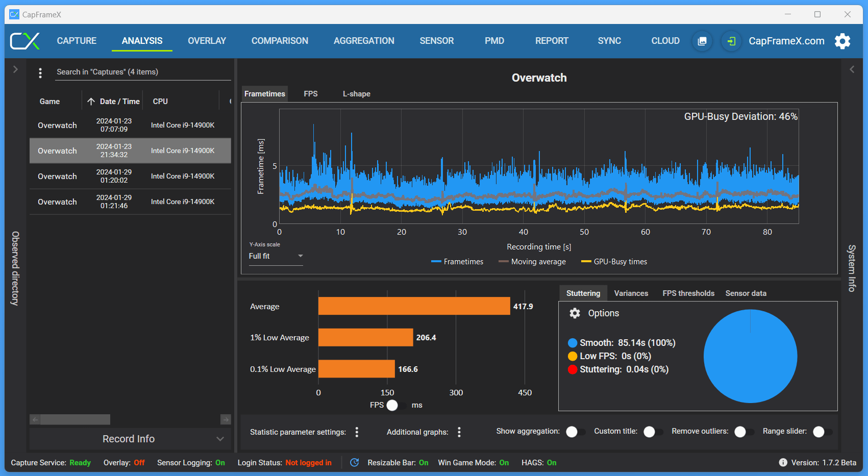Viewport: 868px width, 476px height.
Task: Go to the PMD tab
Action: (494, 41)
